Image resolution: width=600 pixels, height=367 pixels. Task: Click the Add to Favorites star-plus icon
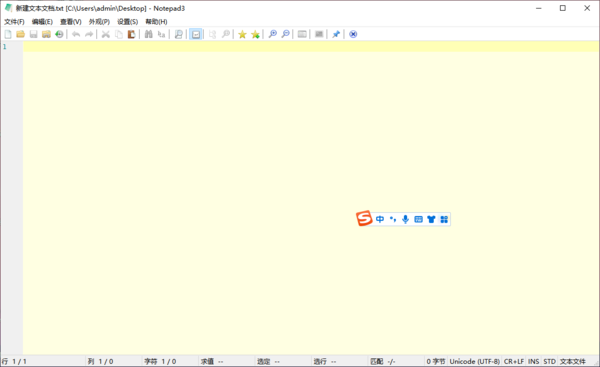pos(255,34)
